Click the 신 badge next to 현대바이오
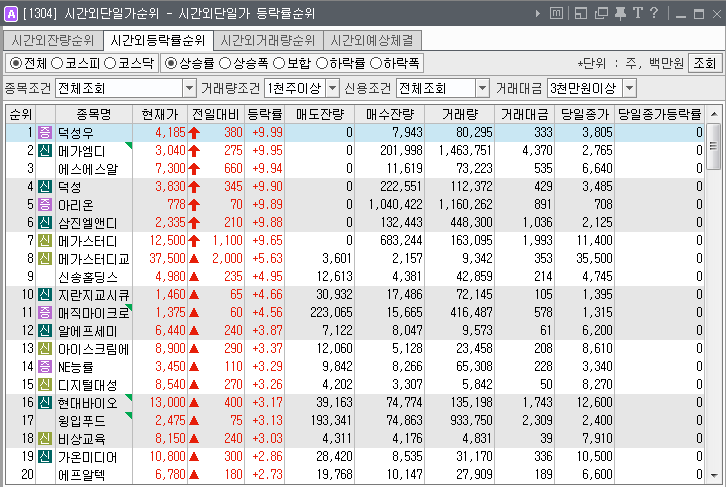The height and width of the screenshot is (487, 726). coord(45,402)
